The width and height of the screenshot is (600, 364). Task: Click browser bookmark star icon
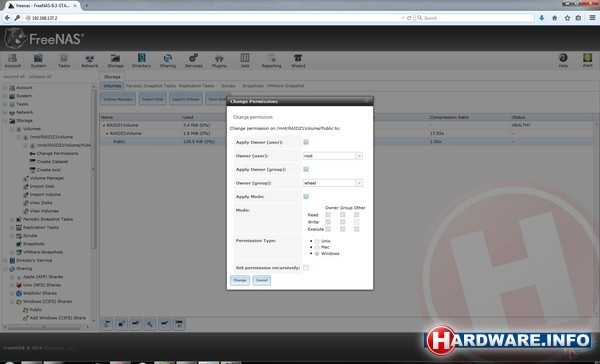point(567,18)
